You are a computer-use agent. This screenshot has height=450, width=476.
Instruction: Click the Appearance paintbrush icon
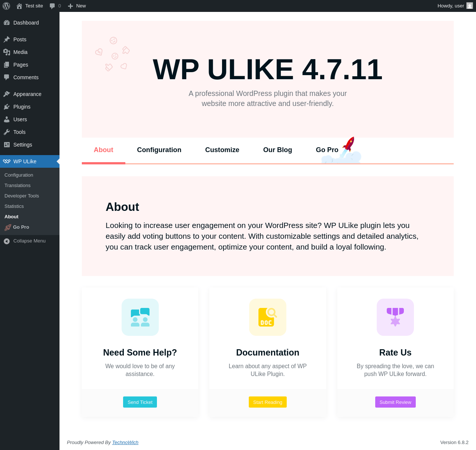[7, 94]
